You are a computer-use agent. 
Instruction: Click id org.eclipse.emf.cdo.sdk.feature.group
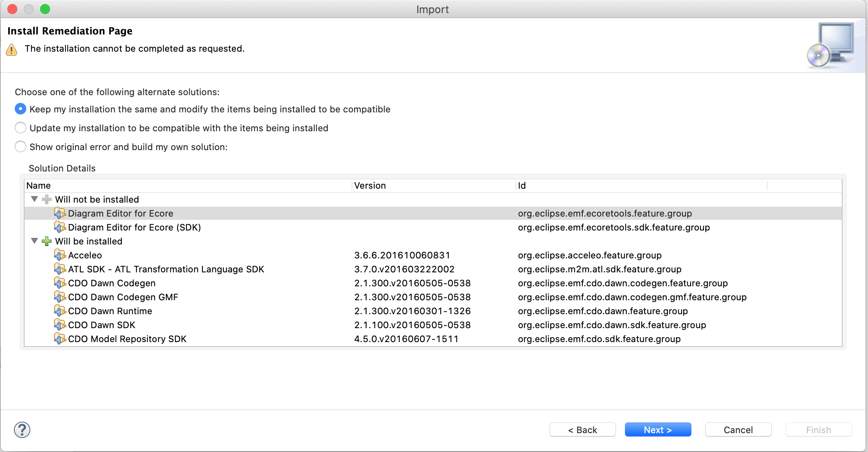coord(599,339)
